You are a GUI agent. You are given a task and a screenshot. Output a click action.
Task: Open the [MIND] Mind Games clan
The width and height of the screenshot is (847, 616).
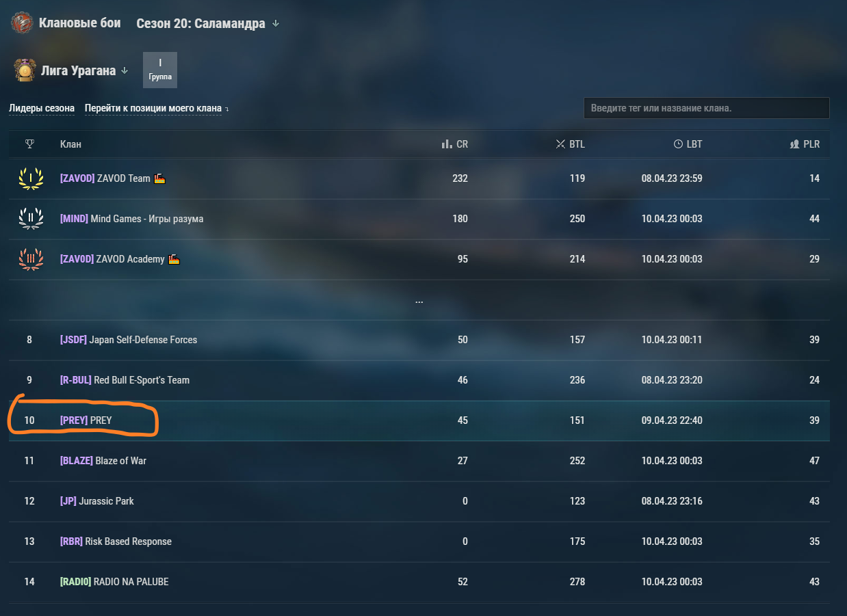pyautogui.click(x=131, y=219)
